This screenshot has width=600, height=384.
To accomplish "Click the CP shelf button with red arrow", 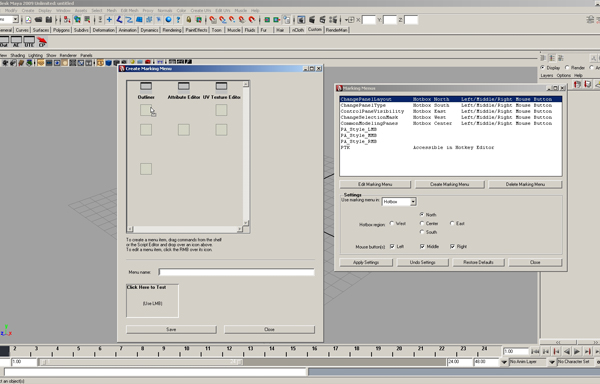I will pyautogui.click(x=42, y=42).
